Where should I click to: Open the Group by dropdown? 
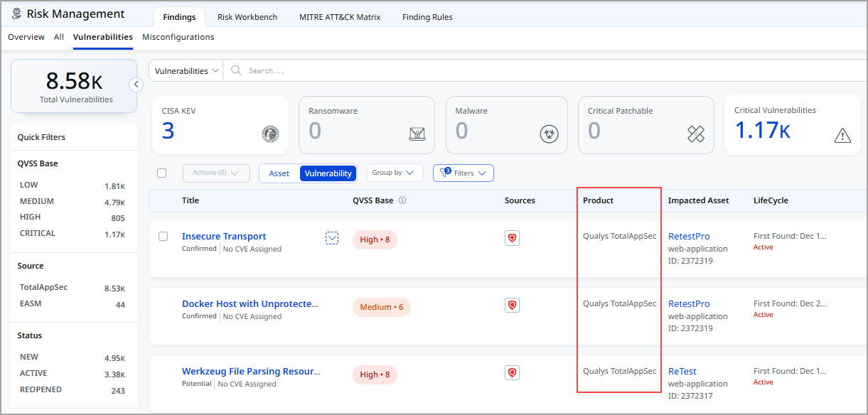point(395,173)
